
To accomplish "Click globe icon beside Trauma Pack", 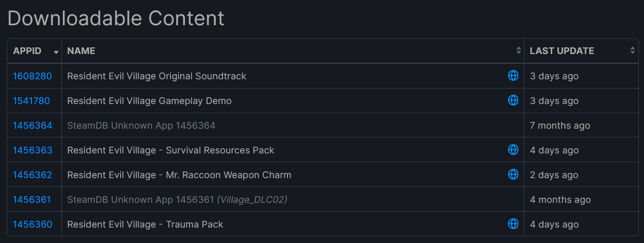I will (513, 224).
